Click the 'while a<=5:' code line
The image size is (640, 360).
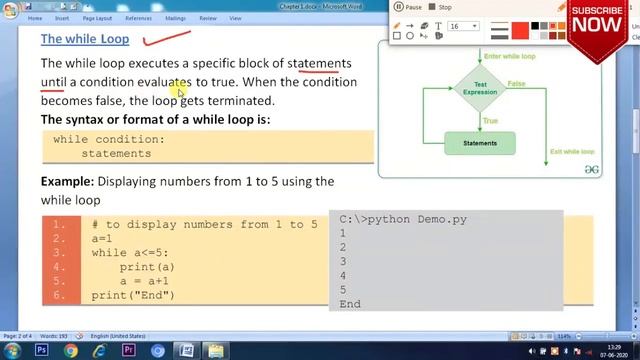coord(130,253)
